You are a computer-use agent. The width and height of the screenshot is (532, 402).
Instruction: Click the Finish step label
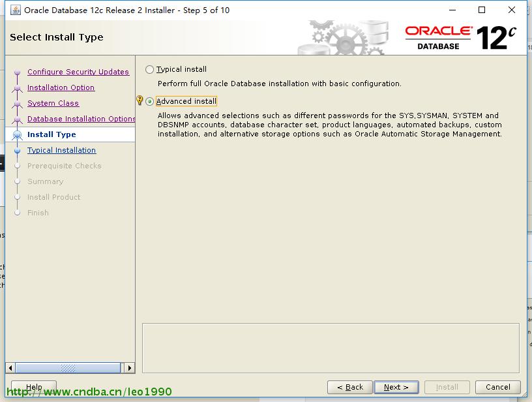tap(38, 213)
